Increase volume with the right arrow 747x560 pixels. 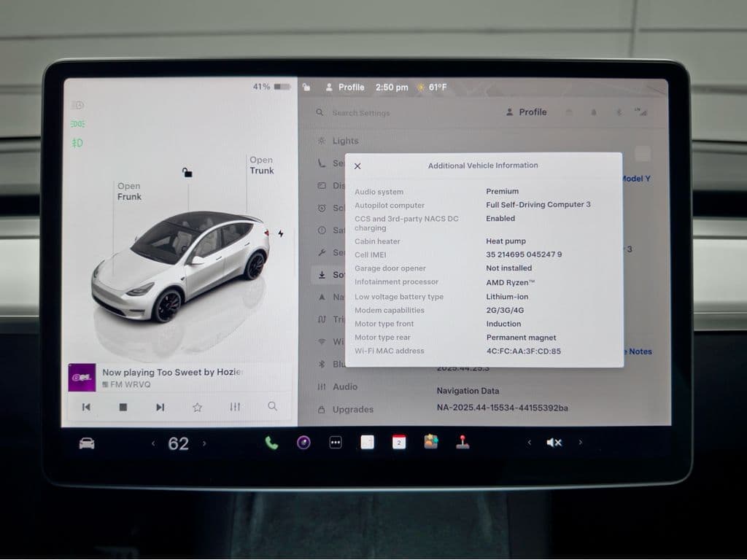coord(580,442)
